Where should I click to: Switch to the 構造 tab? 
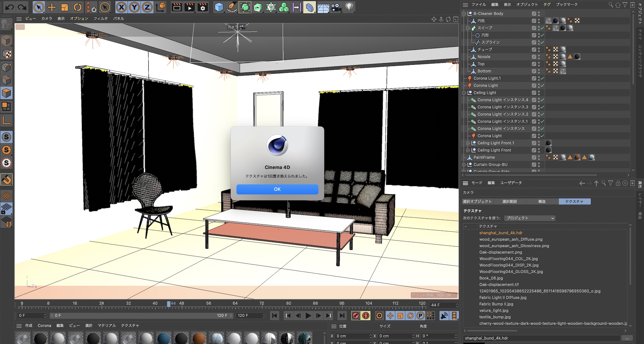[542, 202]
